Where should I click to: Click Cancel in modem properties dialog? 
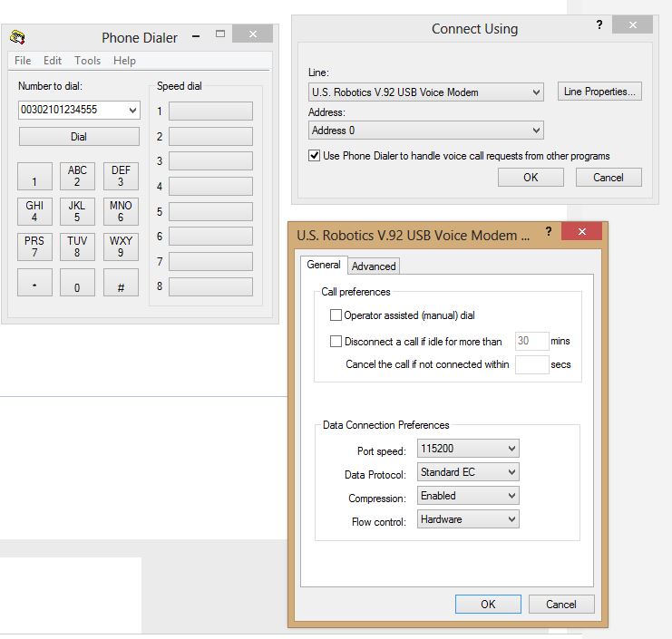point(561,604)
